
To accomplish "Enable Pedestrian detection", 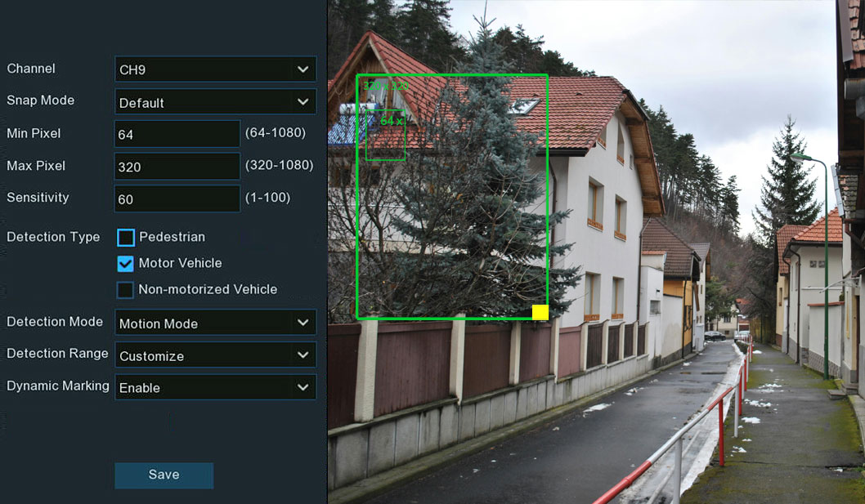I will [125, 237].
